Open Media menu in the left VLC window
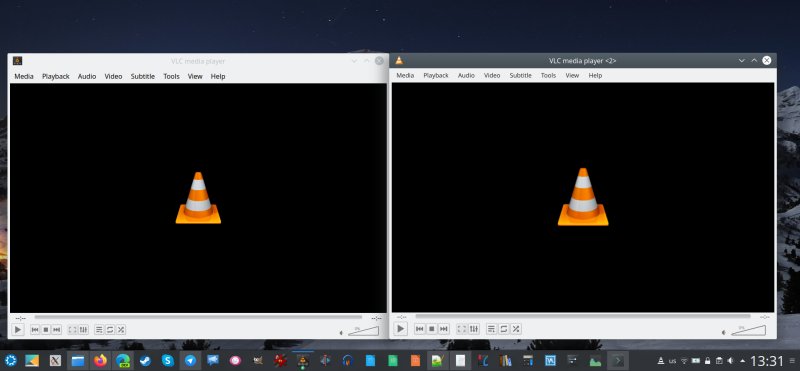The height and width of the screenshot is (371, 800). point(24,77)
